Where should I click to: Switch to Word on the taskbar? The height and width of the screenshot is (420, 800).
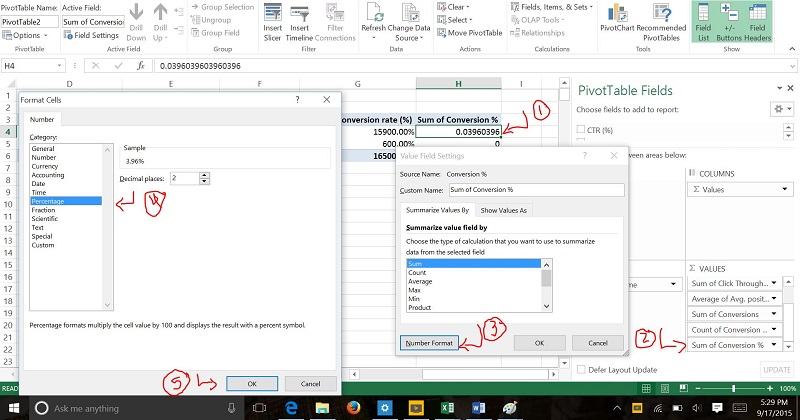479,408
